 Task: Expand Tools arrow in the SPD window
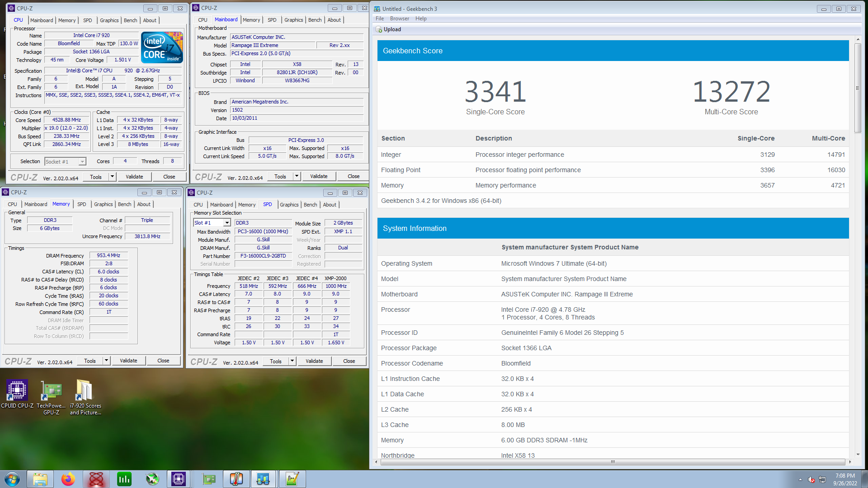(292, 361)
